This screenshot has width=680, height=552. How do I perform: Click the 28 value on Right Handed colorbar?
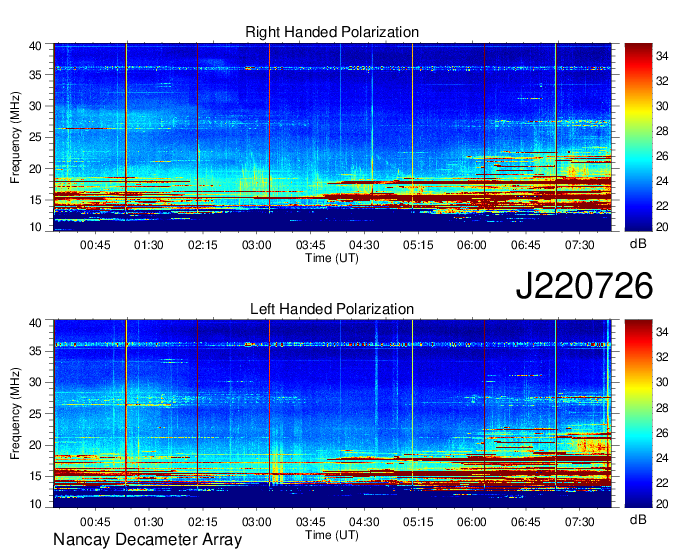(x=662, y=131)
